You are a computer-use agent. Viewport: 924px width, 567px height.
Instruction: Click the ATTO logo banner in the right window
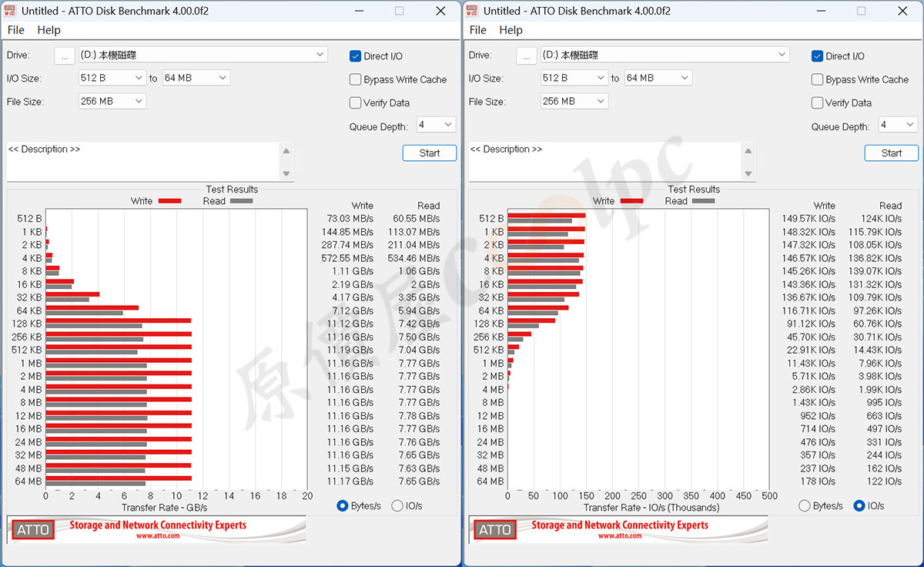coord(618,529)
